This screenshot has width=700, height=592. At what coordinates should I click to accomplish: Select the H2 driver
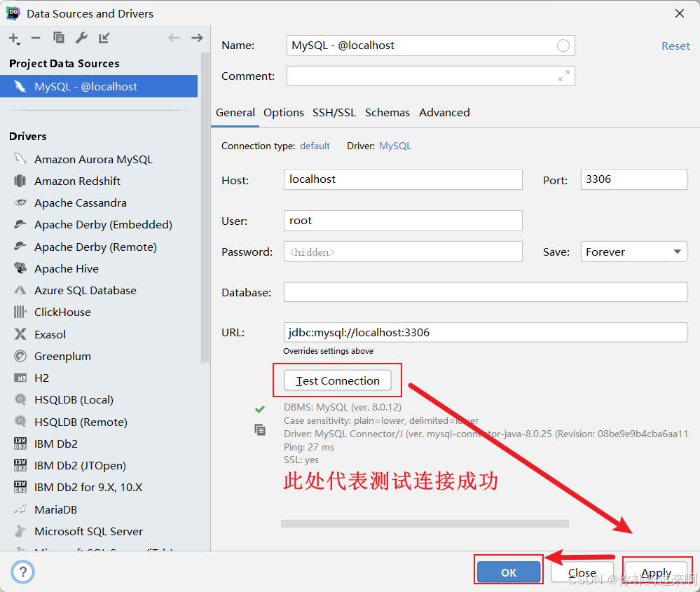[x=41, y=378]
